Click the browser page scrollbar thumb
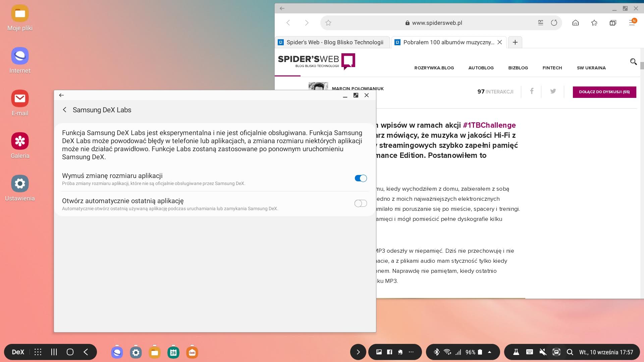The height and width of the screenshot is (362, 644). pyautogui.click(x=642, y=66)
